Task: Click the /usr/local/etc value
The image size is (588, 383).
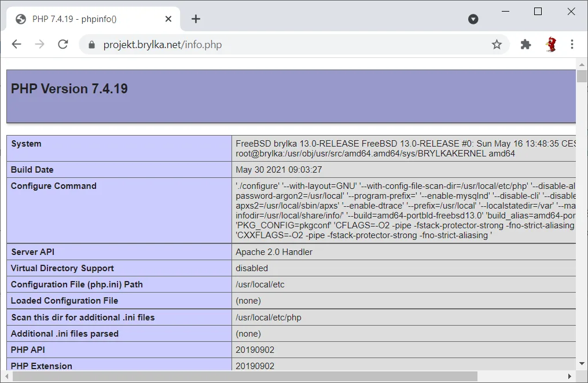Action: point(260,284)
